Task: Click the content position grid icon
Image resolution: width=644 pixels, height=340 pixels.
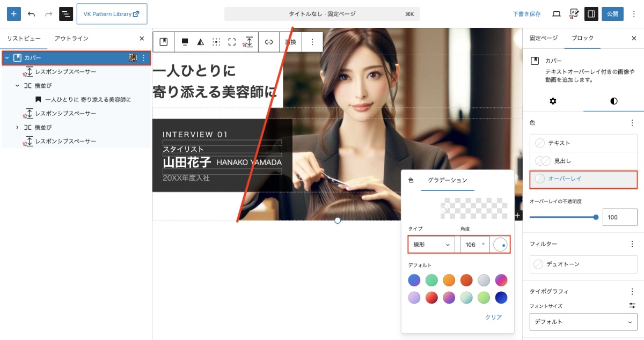Action: [x=216, y=42]
